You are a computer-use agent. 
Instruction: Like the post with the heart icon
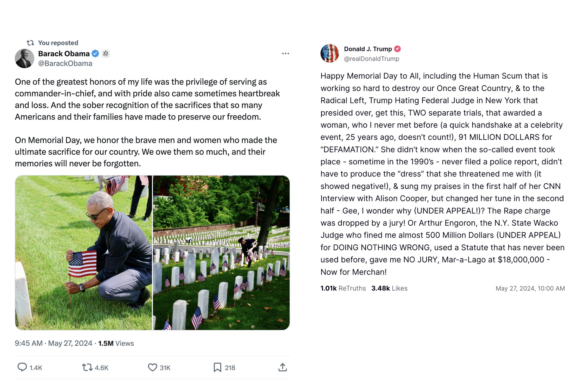pos(152,367)
